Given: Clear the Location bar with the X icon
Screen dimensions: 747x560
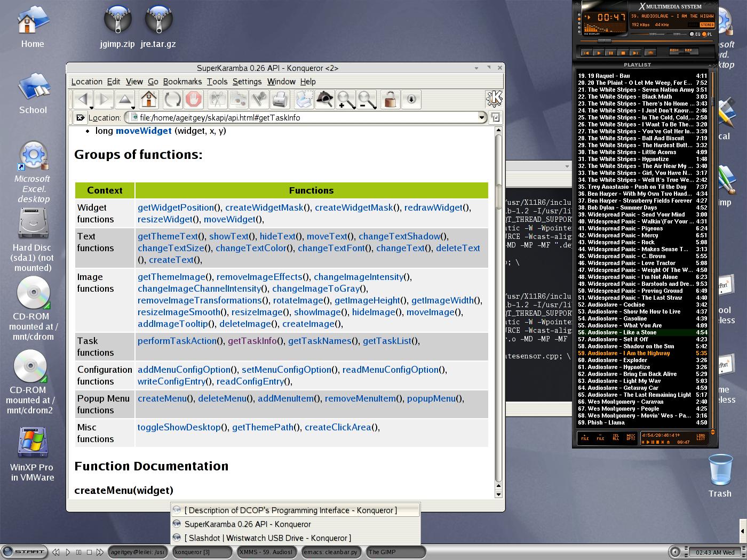Looking at the screenshot, I should (x=80, y=117).
